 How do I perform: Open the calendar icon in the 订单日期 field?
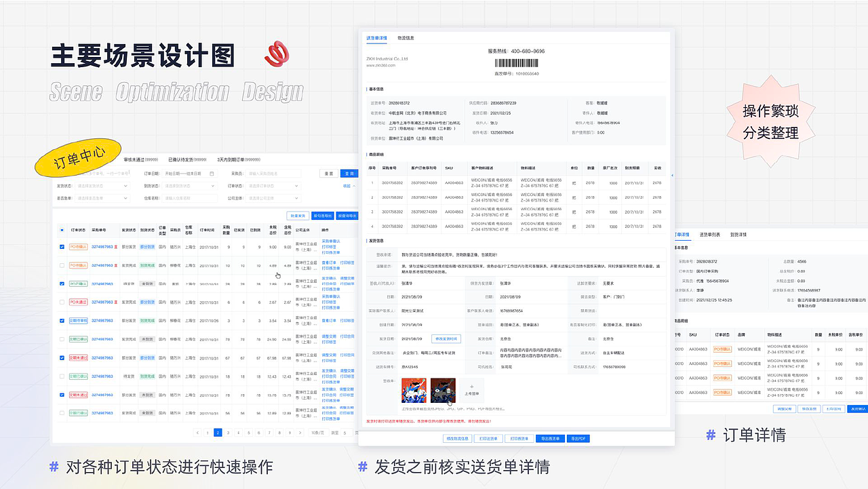(x=212, y=174)
